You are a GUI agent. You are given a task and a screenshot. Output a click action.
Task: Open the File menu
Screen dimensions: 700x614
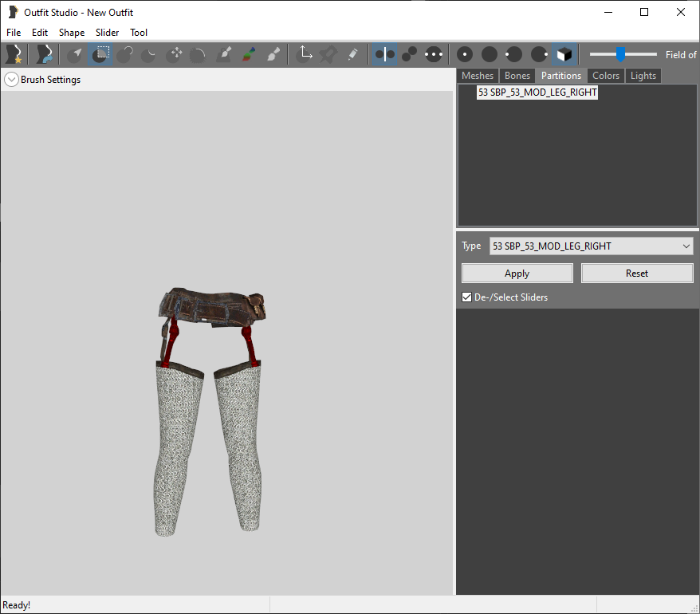tap(14, 33)
